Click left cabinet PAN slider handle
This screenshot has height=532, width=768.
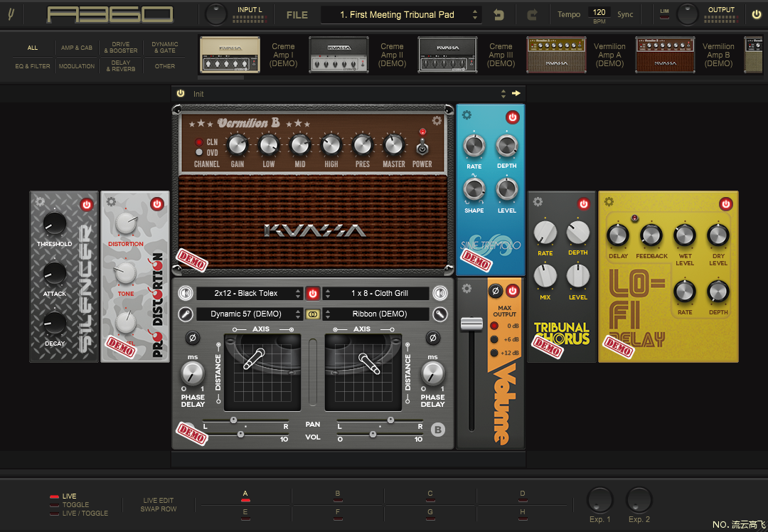234,420
